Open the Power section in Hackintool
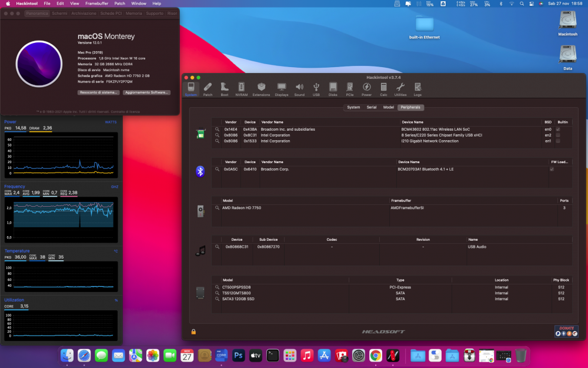This screenshot has width=588, height=368. pyautogui.click(x=366, y=89)
